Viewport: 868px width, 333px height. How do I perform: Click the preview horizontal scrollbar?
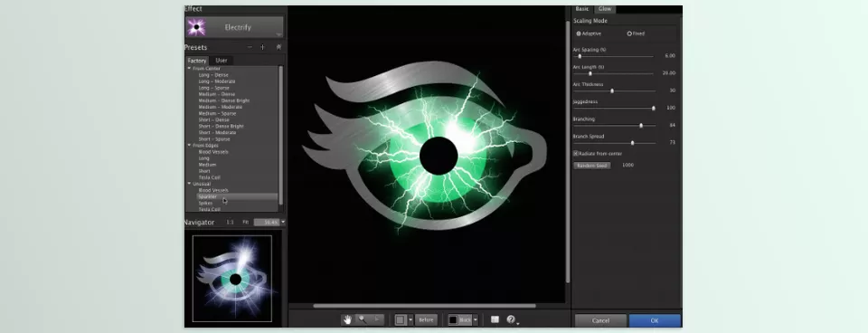point(424,306)
